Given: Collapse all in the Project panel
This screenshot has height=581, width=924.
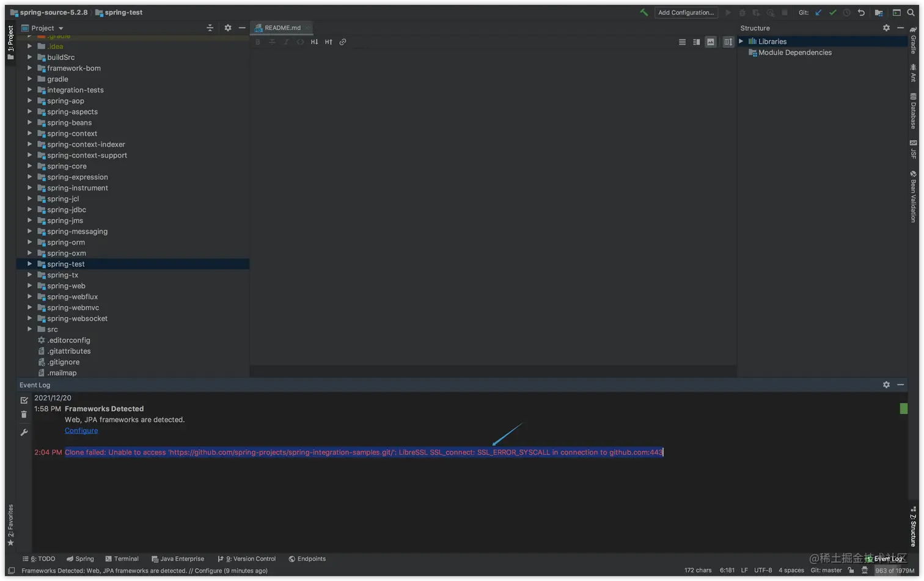Looking at the screenshot, I should click(210, 28).
